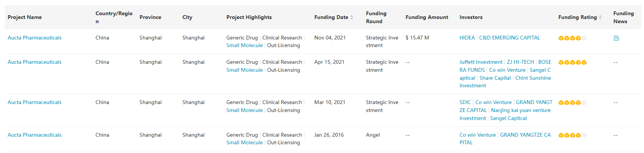Click the Apr 15, 2021 five-star rating
The width and height of the screenshot is (644, 153).
click(x=572, y=62)
